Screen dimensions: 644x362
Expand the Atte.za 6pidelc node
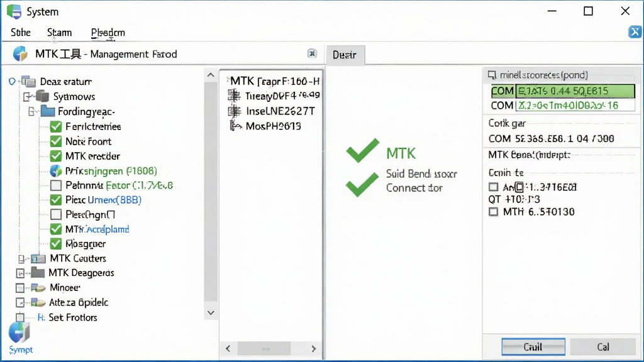[20, 302]
